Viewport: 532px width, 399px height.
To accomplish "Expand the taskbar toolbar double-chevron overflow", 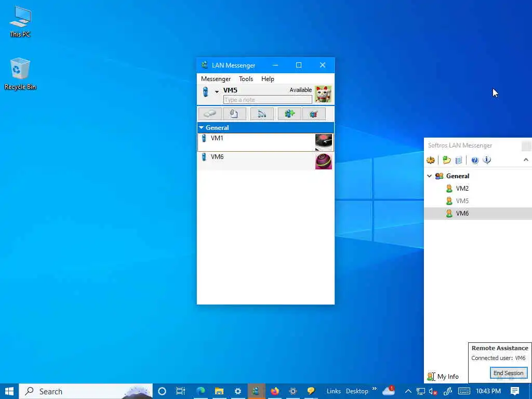I will click(374, 389).
